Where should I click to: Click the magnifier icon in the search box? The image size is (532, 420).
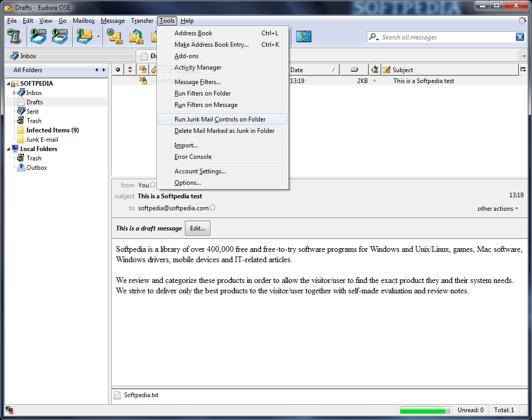click(x=374, y=37)
